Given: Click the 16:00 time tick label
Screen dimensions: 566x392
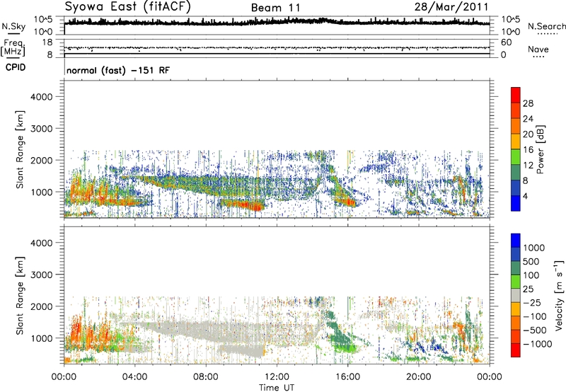Looking at the screenshot, I should [347, 377].
